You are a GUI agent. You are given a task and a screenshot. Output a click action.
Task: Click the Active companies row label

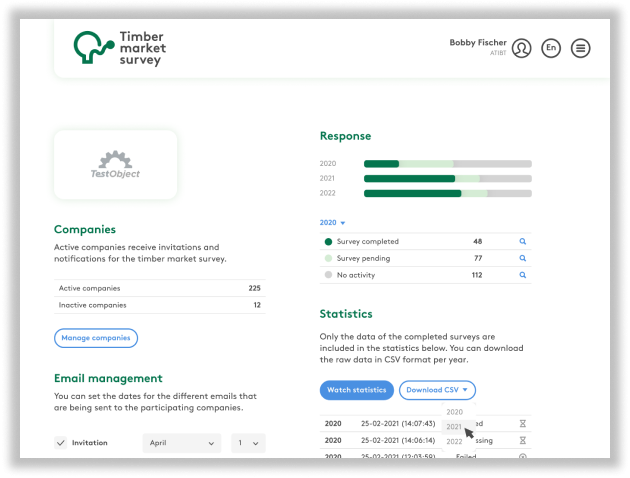tap(89, 288)
